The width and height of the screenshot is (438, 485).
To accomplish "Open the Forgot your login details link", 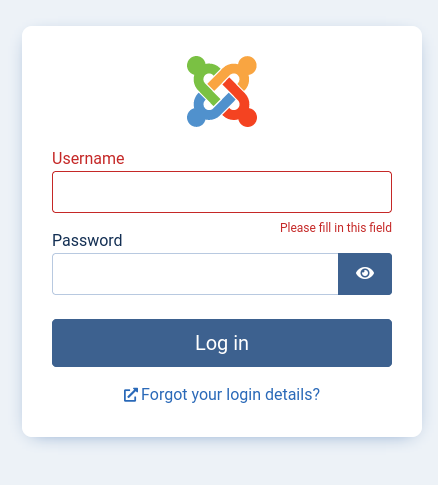I will [x=222, y=395].
